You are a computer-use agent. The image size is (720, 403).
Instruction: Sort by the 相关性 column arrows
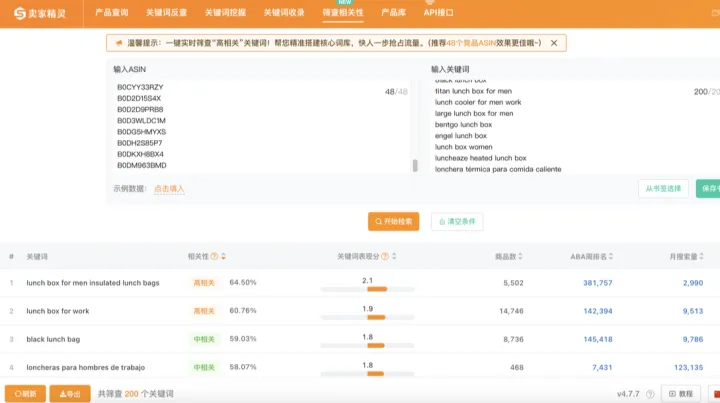pos(224,257)
